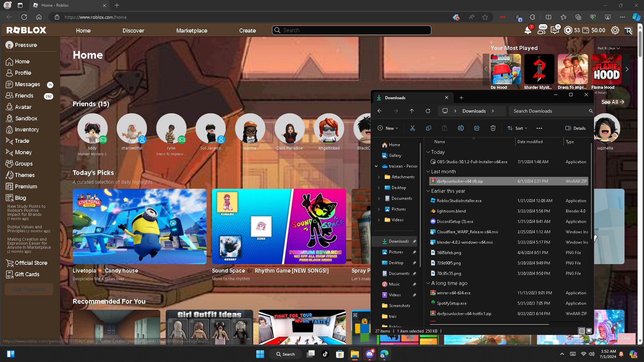Open Discord from the taskbar

[370, 354]
